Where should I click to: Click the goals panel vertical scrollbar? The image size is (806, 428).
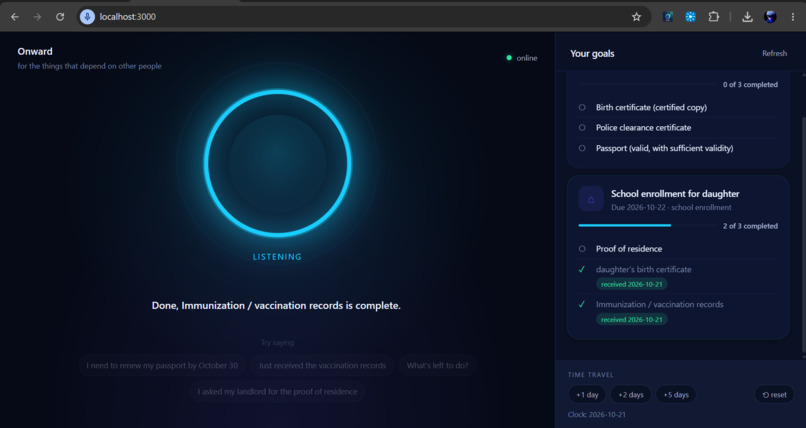click(803, 234)
